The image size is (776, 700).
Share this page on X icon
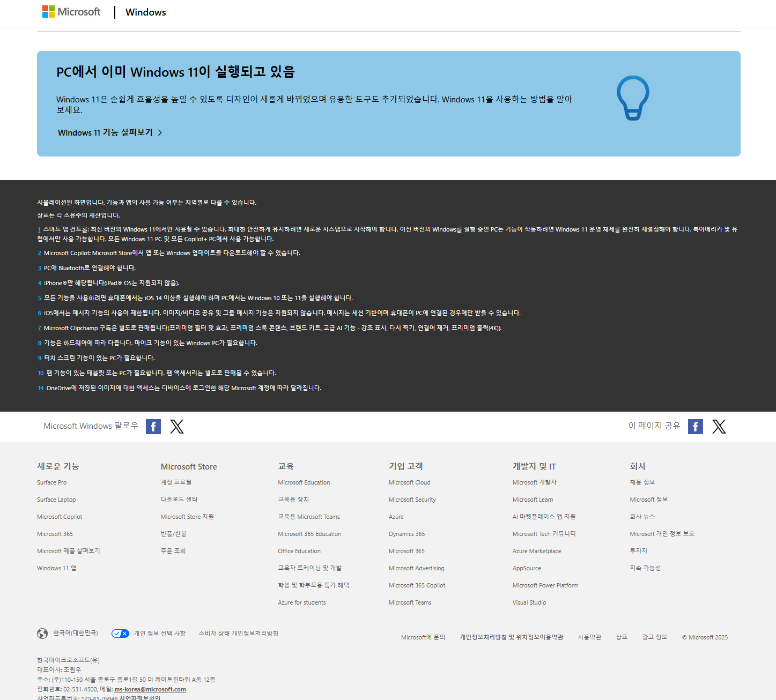tap(719, 427)
